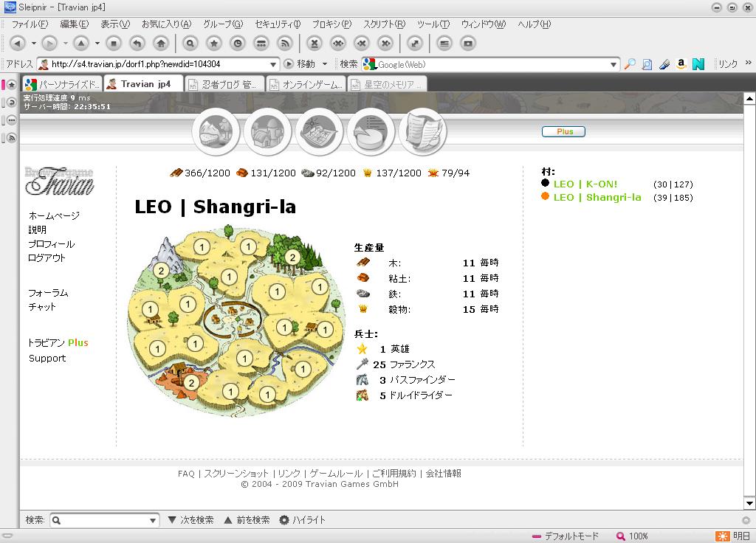
Task: Click the RSS feed toolbar icon
Action: click(x=285, y=44)
